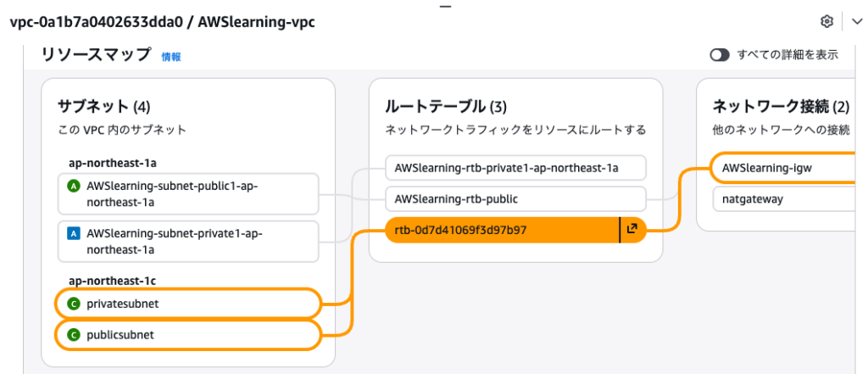Click the green C icon beside publicsubnet
This screenshot has height=374, width=868.
(x=73, y=335)
